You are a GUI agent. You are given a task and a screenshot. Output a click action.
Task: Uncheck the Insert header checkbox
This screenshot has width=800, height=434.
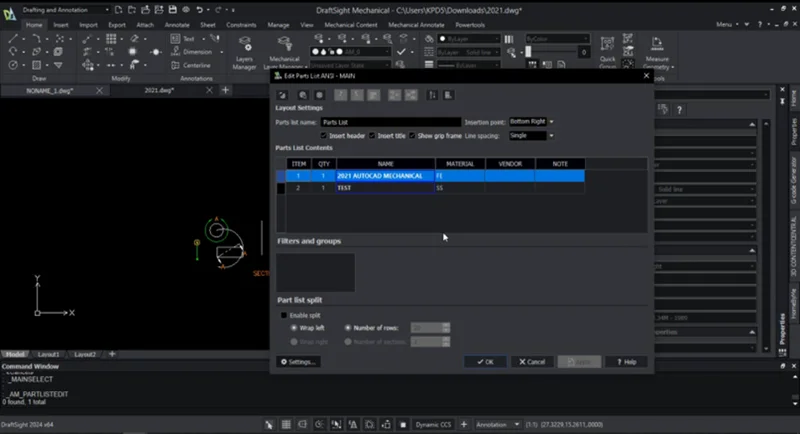[323, 135]
